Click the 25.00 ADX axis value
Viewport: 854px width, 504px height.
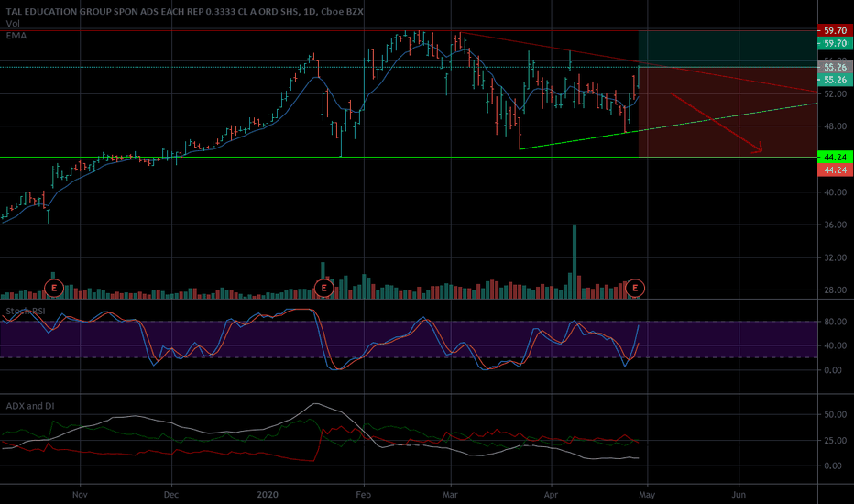coord(836,440)
